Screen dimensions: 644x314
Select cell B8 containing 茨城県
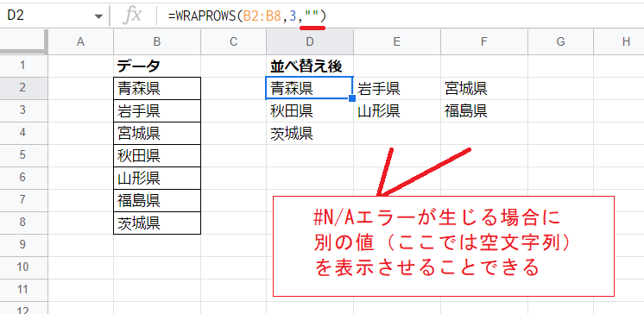pos(157,223)
